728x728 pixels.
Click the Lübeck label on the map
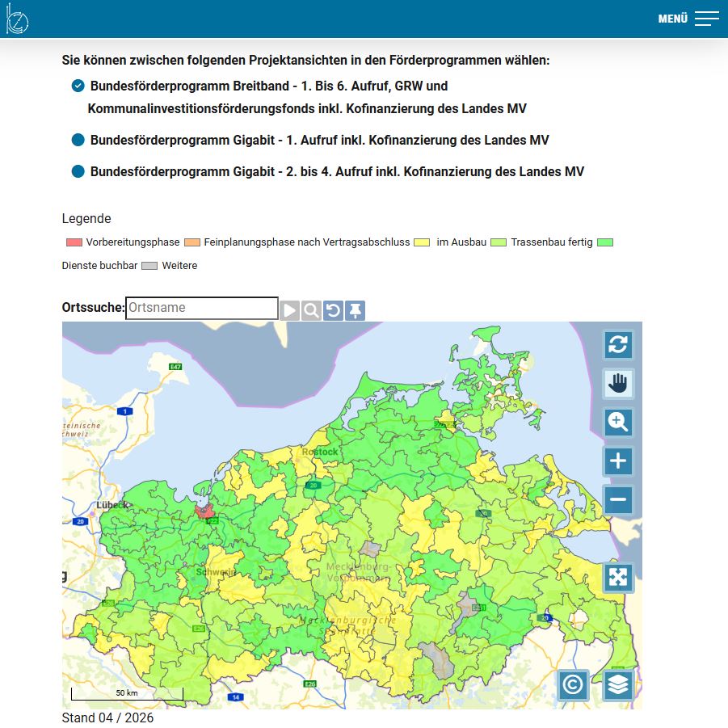[x=112, y=505]
